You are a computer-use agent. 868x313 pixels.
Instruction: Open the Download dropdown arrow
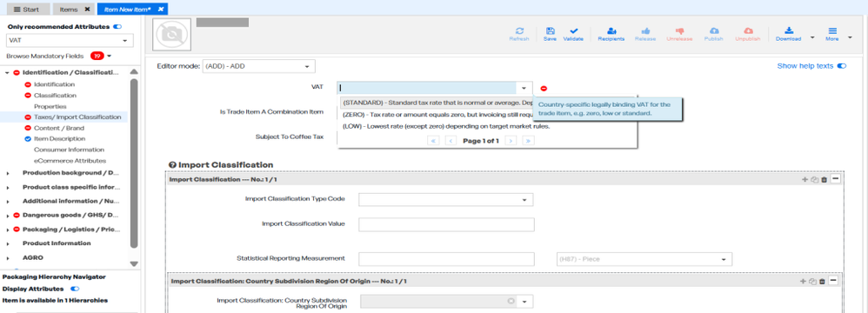point(812,37)
